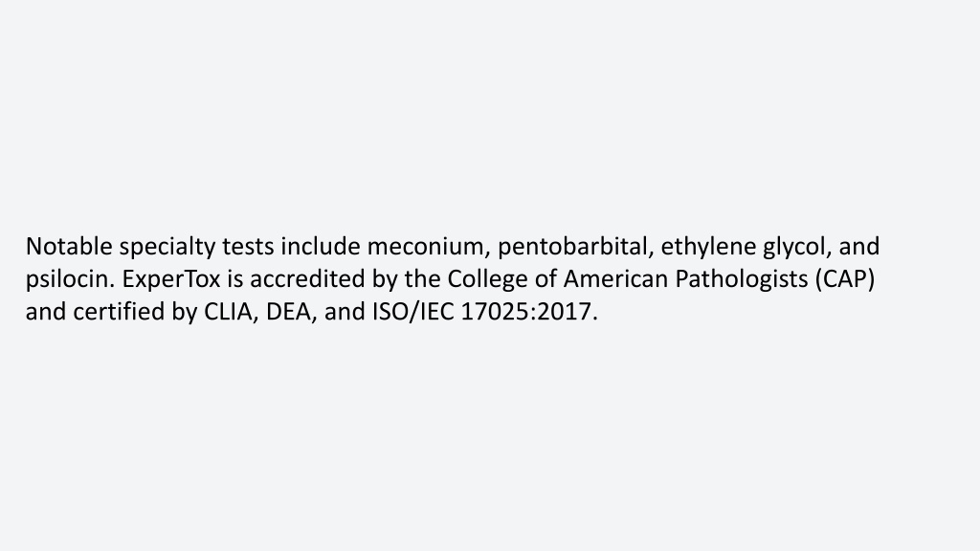The width and height of the screenshot is (980, 551).
Task: Click the abbreviation "DEA" in the last line
Action: pos(288,312)
